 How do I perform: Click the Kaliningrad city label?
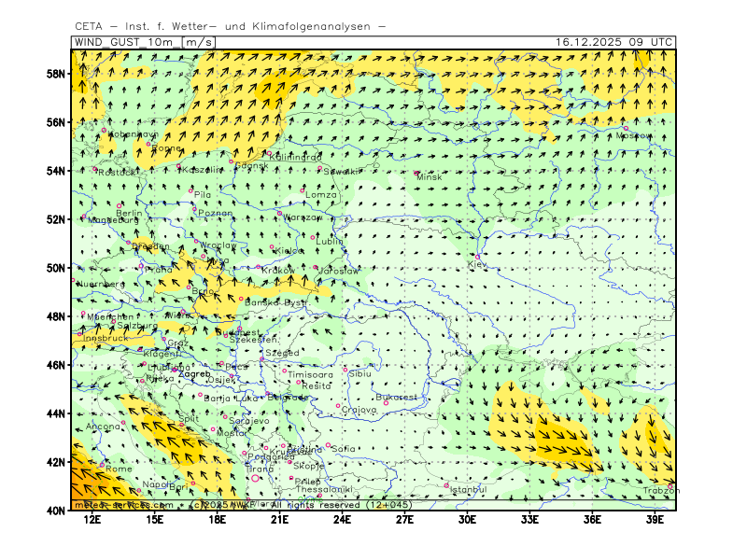295,157
